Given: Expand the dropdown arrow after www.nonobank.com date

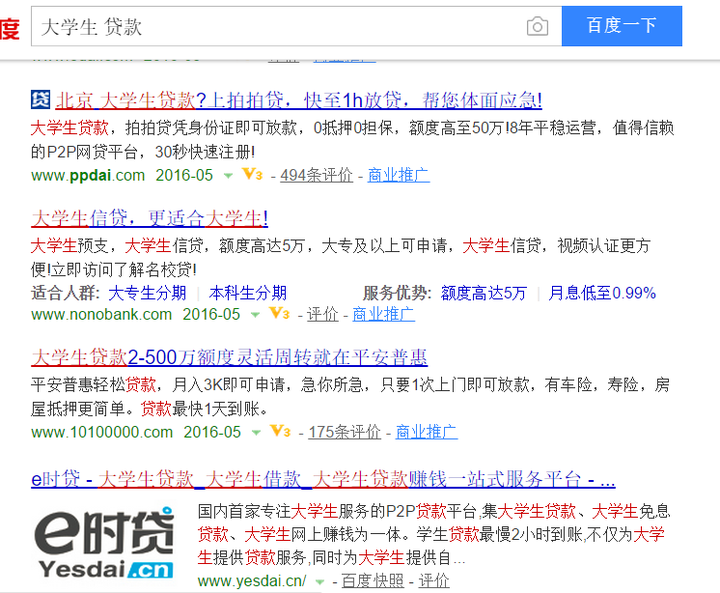Looking at the screenshot, I should pos(255,315).
